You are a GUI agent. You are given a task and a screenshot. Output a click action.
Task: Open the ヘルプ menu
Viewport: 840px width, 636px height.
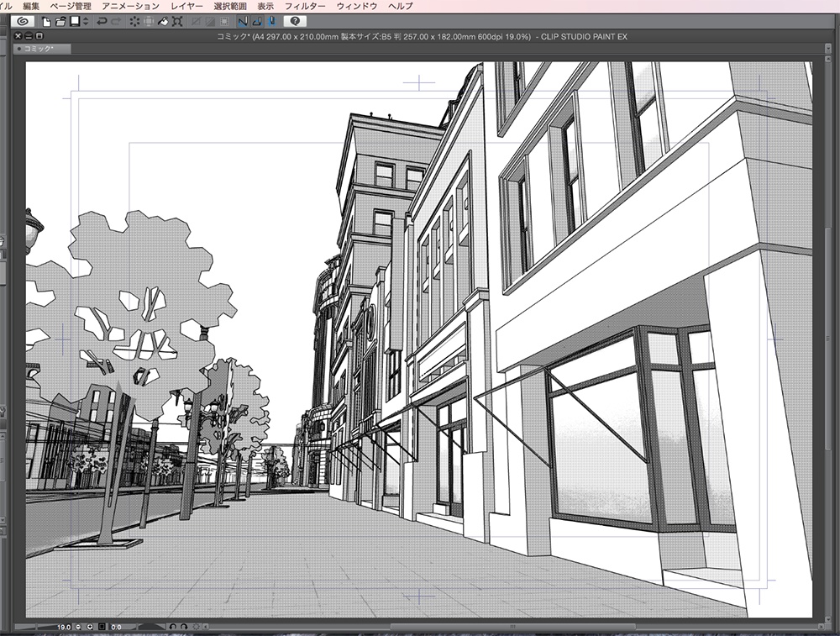(x=400, y=6)
